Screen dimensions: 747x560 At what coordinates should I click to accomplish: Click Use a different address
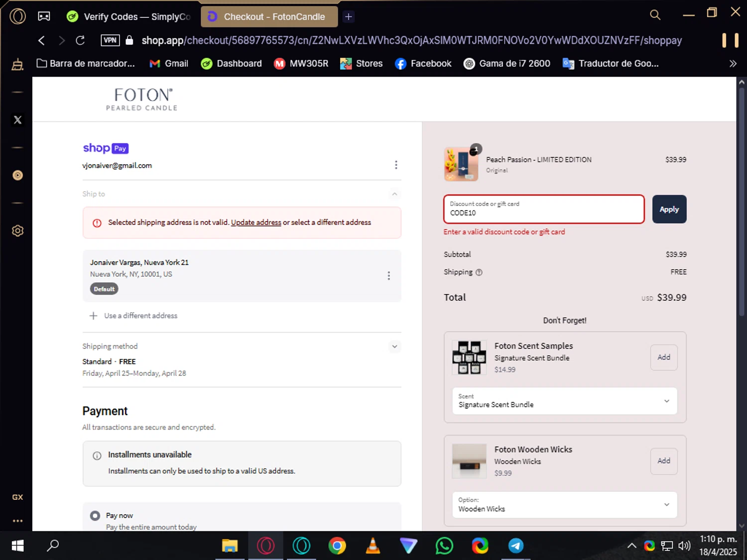coord(133,316)
